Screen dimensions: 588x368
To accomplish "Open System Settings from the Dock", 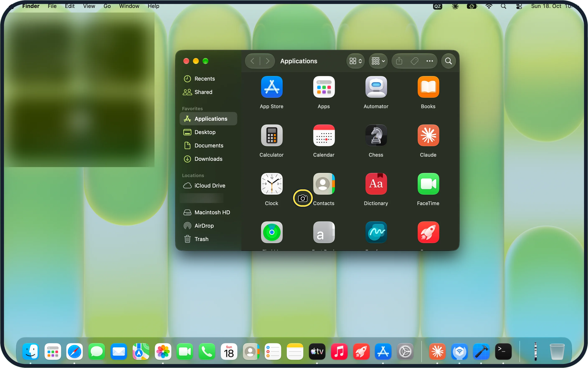I will [405, 352].
